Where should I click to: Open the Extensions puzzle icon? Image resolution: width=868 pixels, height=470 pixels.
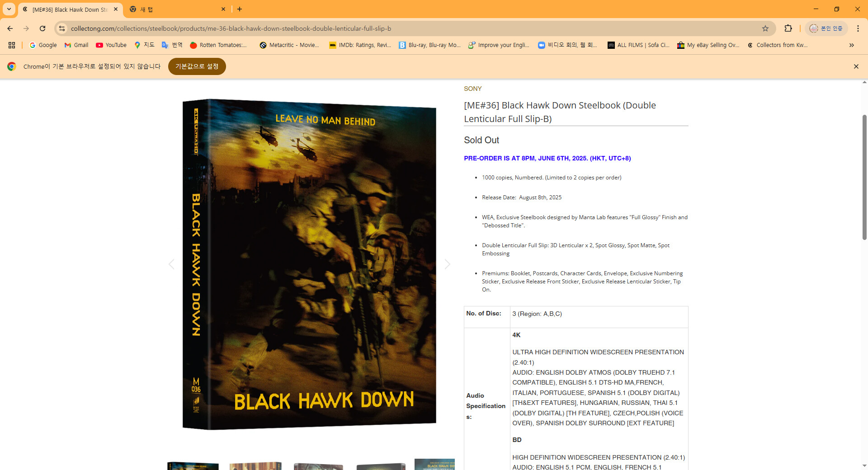(788, 28)
